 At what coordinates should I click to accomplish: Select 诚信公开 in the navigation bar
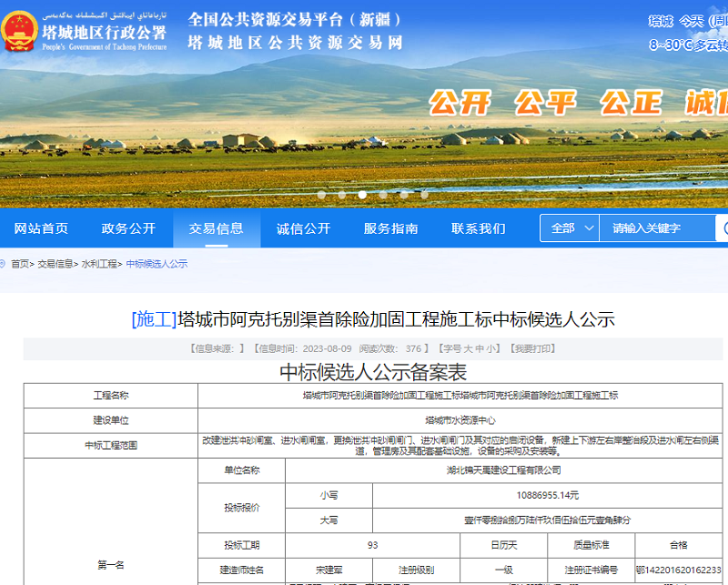pos(299,229)
